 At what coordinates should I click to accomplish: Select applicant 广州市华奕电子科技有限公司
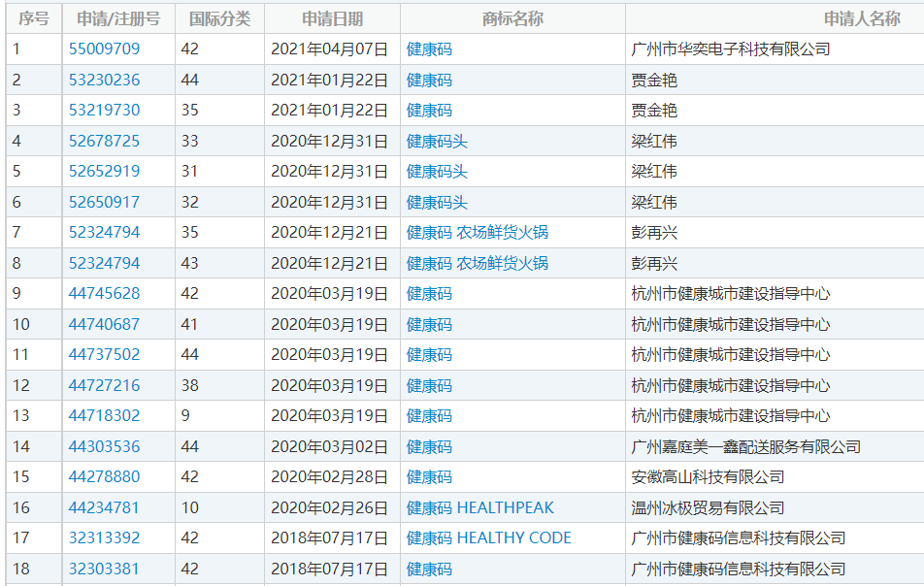pyautogui.click(x=731, y=49)
